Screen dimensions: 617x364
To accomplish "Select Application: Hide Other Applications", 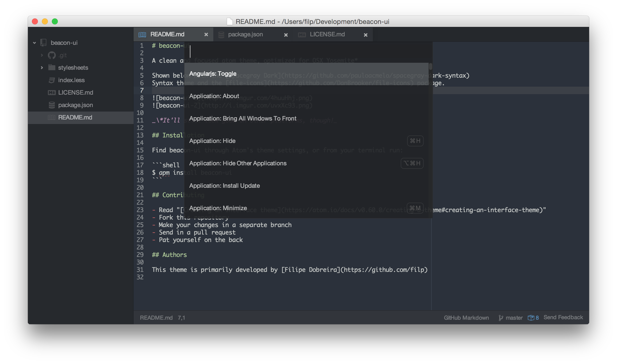I will click(306, 163).
